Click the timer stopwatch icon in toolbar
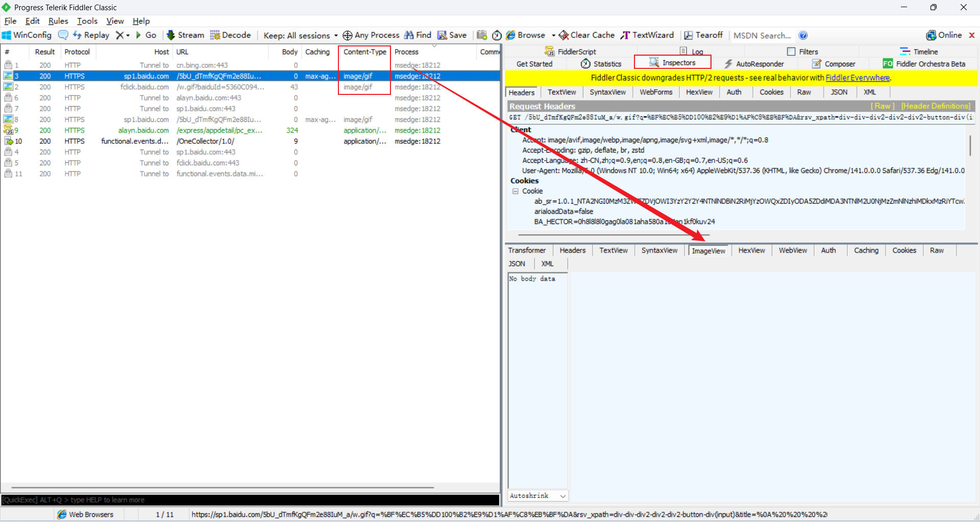980x522 pixels. [497, 35]
